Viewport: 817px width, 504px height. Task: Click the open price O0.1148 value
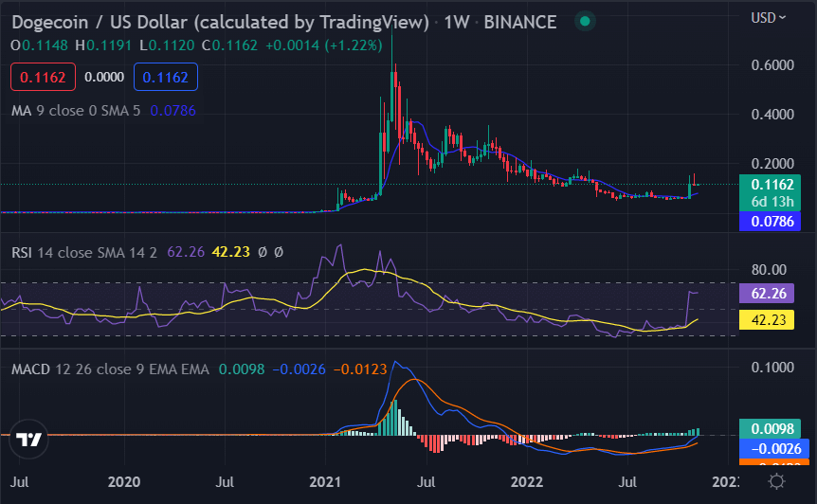click(40, 45)
